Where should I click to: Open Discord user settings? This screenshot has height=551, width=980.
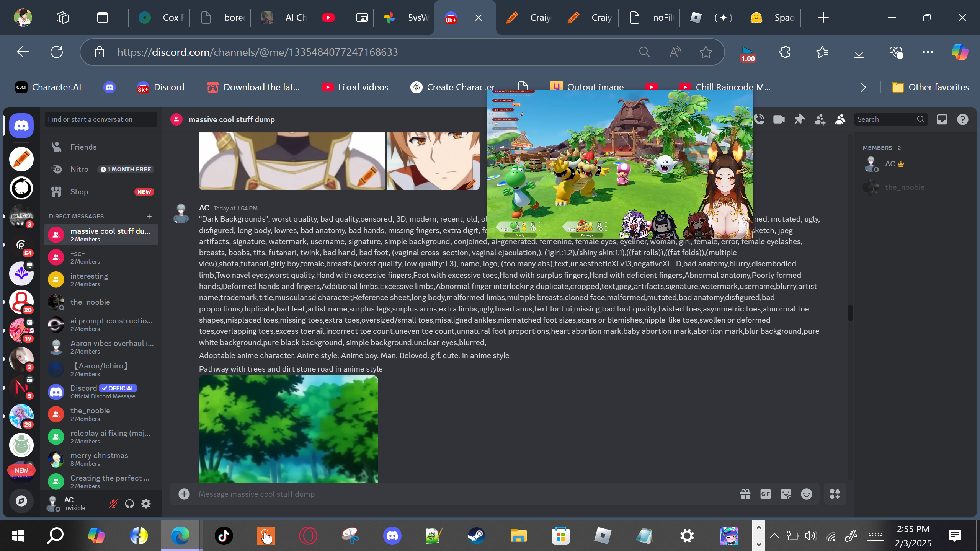click(146, 504)
